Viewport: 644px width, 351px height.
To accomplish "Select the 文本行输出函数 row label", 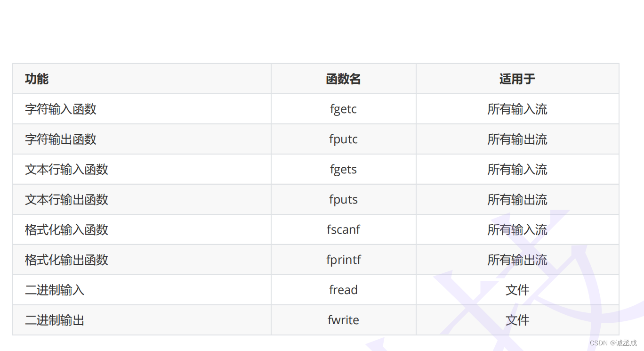I will click(x=66, y=200).
